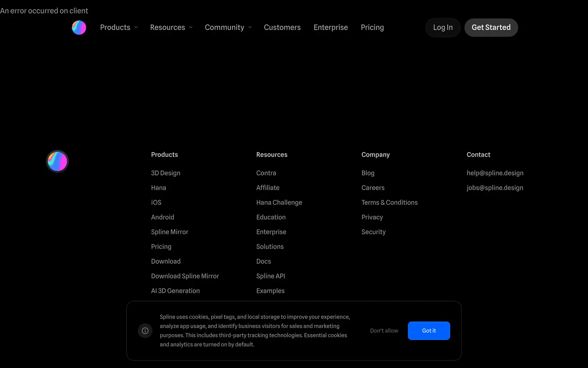Decline cookies with Don't allow
This screenshot has width=588, height=368.
point(384,331)
